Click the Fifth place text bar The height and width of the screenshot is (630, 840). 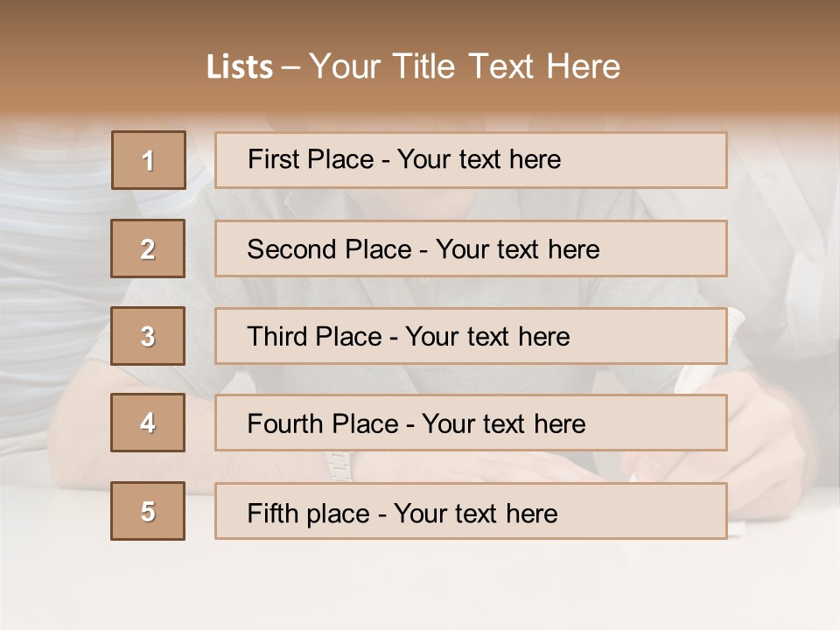pos(471,511)
